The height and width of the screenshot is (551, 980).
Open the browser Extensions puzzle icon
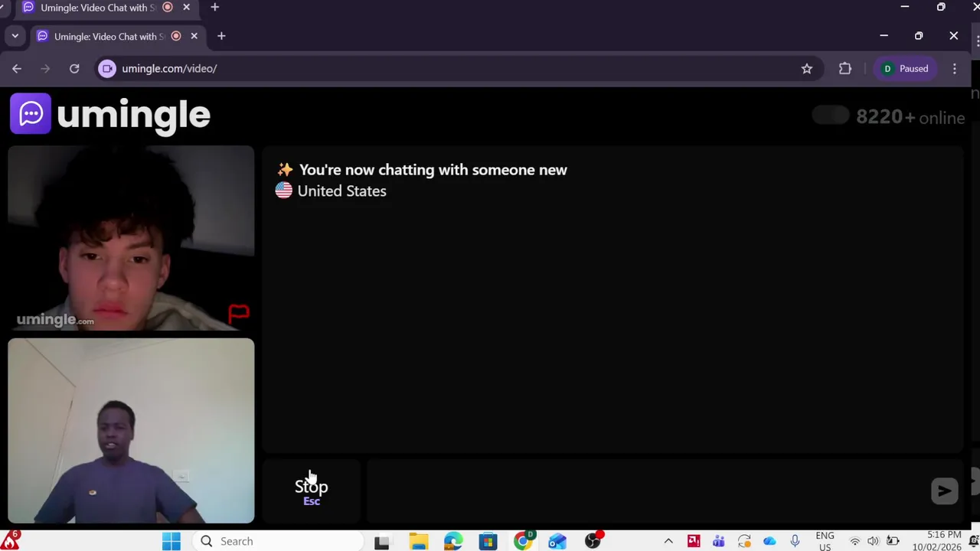click(x=845, y=68)
